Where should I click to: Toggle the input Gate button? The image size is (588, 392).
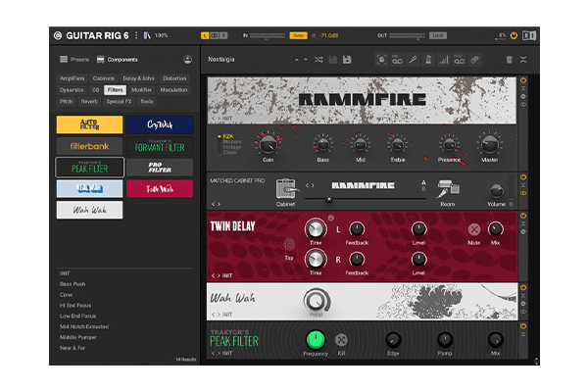coord(299,35)
